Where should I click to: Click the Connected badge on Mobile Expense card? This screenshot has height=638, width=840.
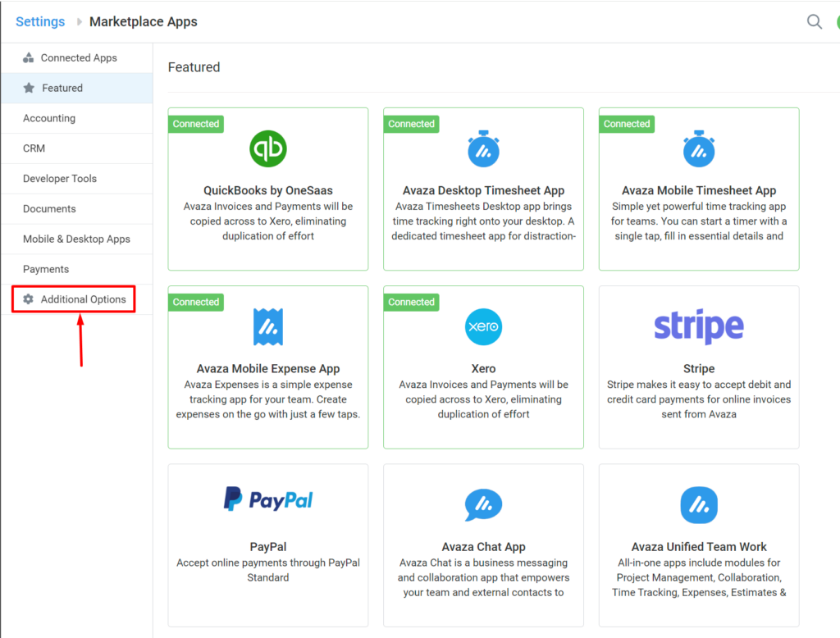[196, 302]
